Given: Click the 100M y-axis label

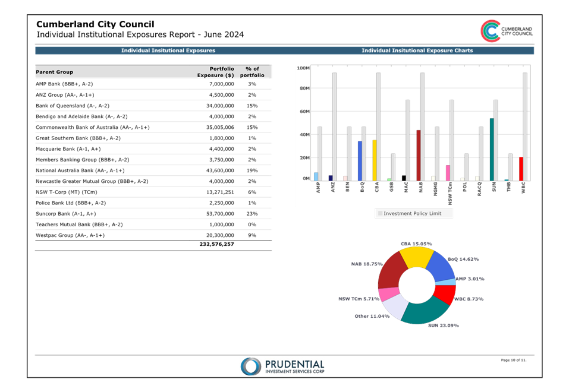Looking at the screenshot, I should point(303,68).
